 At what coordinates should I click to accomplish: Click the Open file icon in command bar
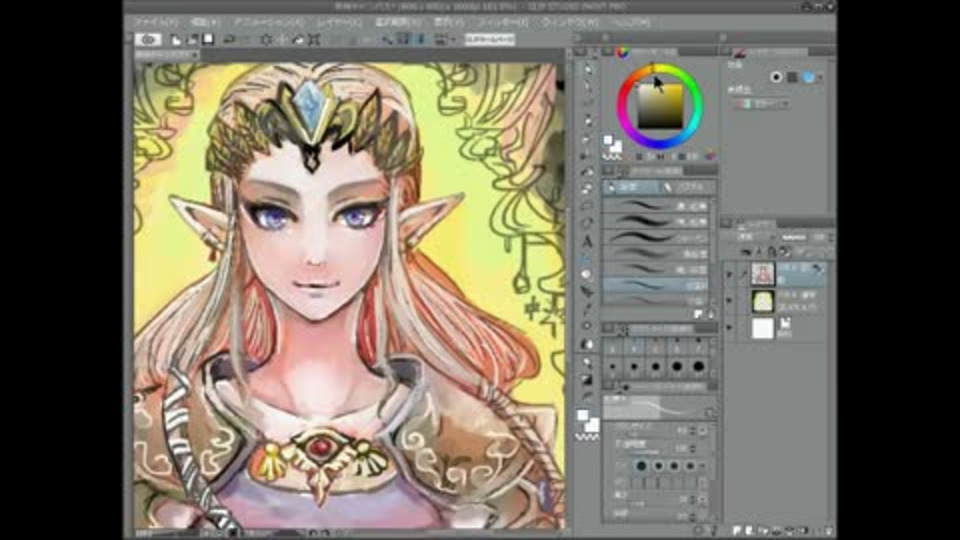[192, 40]
